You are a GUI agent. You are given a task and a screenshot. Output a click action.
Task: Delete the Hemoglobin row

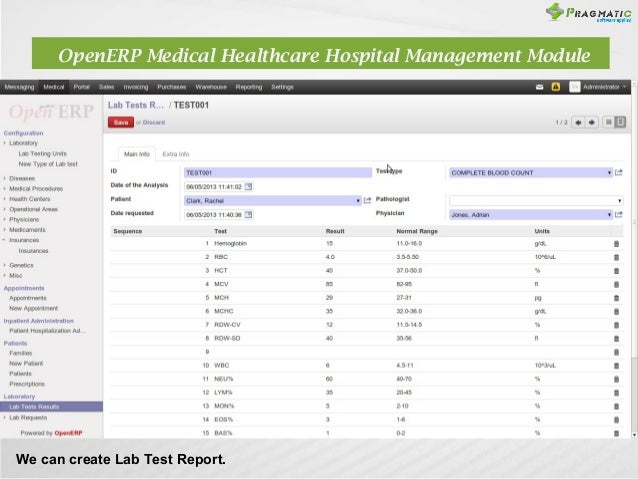[x=616, y=244]
